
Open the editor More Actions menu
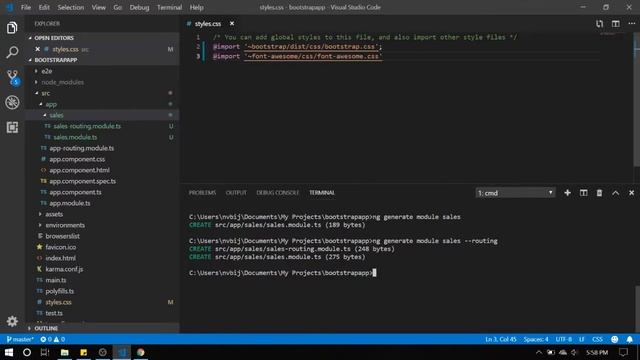tap(631, 24)
